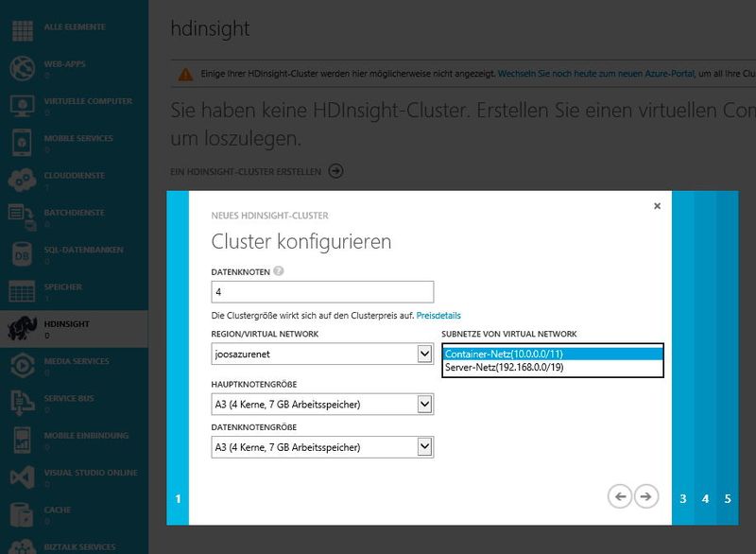This screenshot has height=554, width=756.
Task: Open the Batchdienste section icon
Action: [x=21, y=212]
